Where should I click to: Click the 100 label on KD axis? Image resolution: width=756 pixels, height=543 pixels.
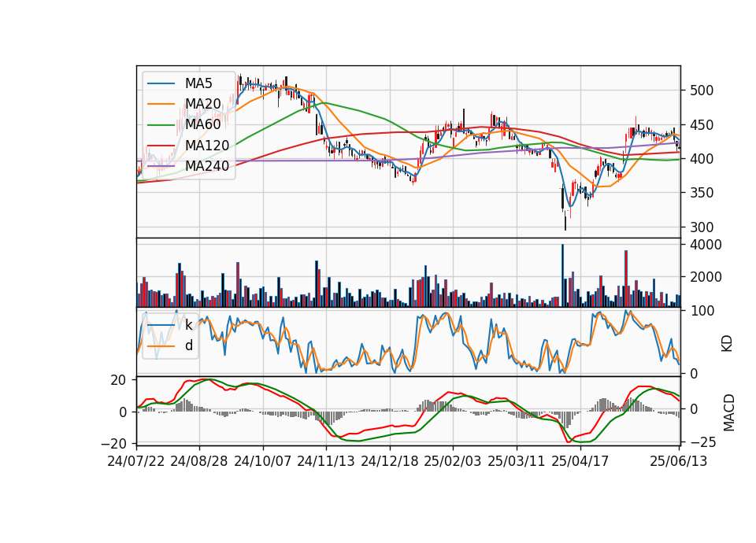coord(702,311)
